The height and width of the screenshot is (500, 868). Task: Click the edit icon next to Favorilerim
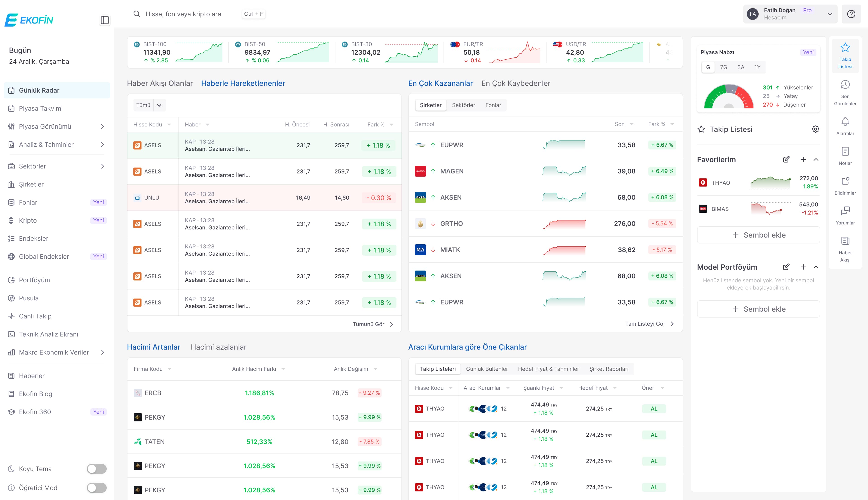786,160
